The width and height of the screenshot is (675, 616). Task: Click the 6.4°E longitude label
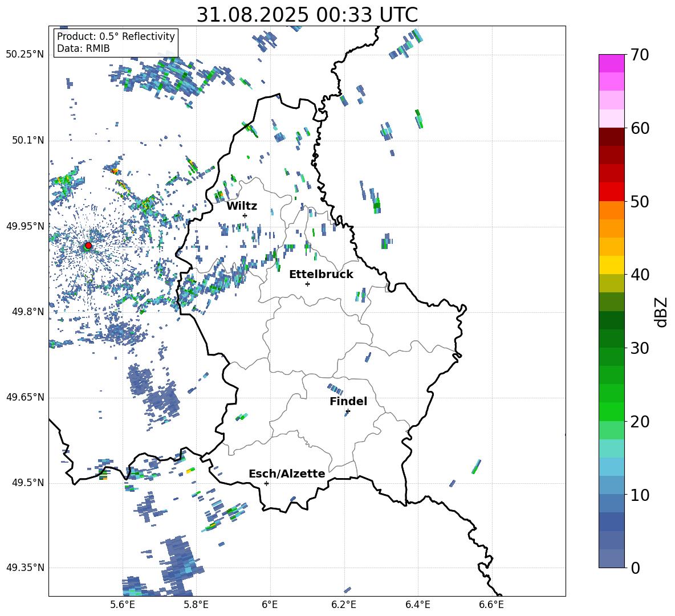point(417,605)
